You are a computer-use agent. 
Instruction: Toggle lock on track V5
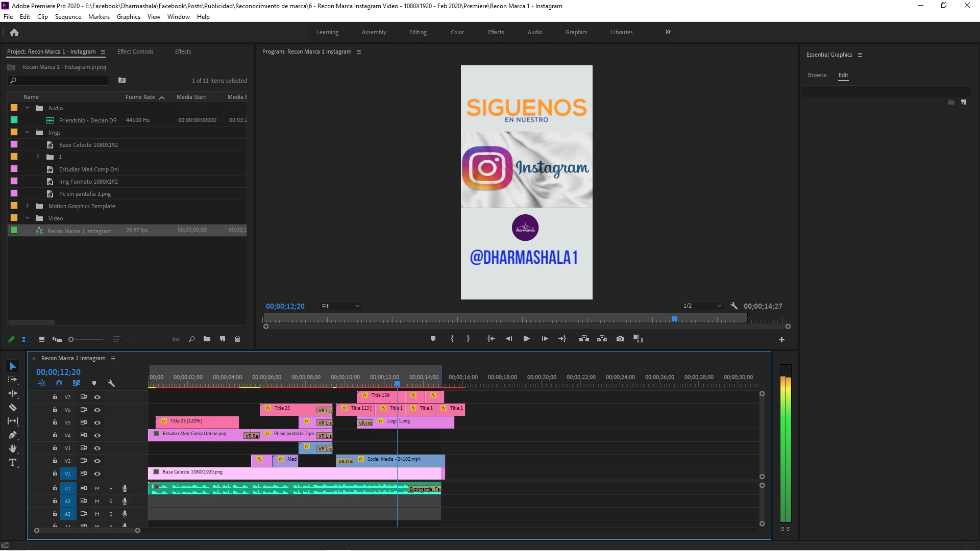[x=55, y=422]
